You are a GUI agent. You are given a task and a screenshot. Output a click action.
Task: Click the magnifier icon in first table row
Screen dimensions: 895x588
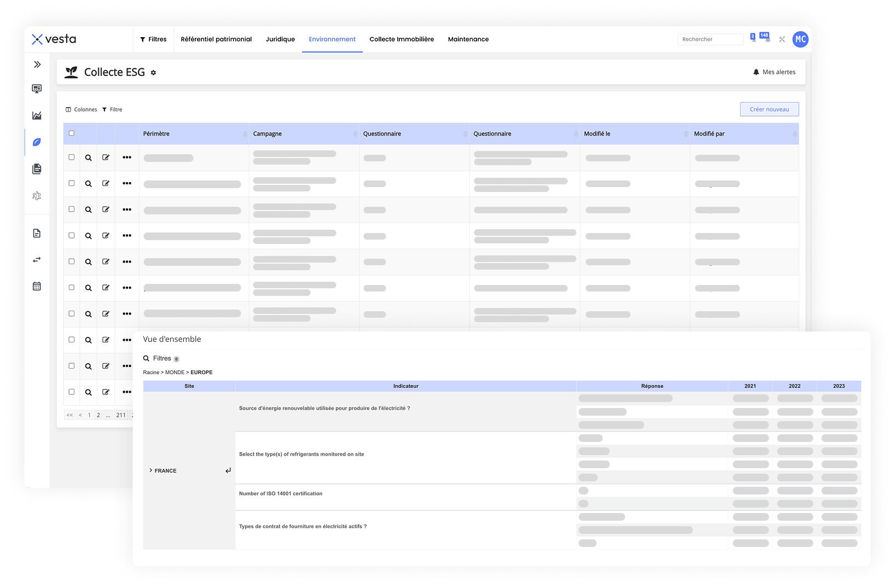[x=88, y=158]
